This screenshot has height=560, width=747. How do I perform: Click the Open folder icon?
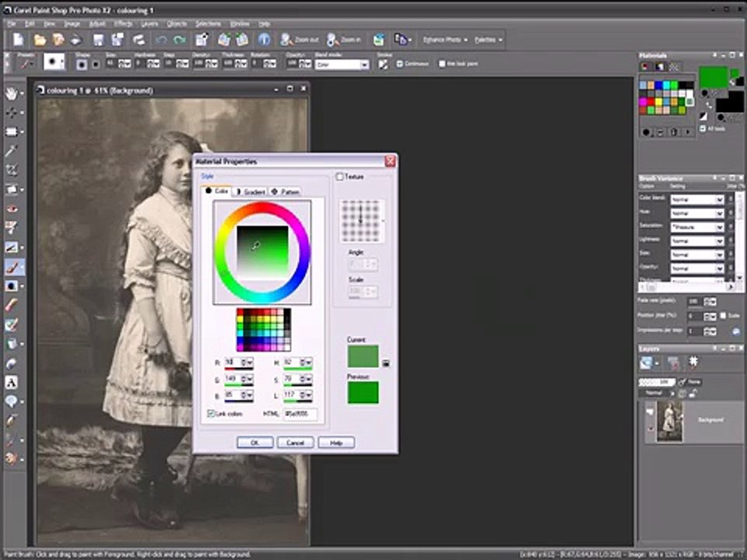40,40
